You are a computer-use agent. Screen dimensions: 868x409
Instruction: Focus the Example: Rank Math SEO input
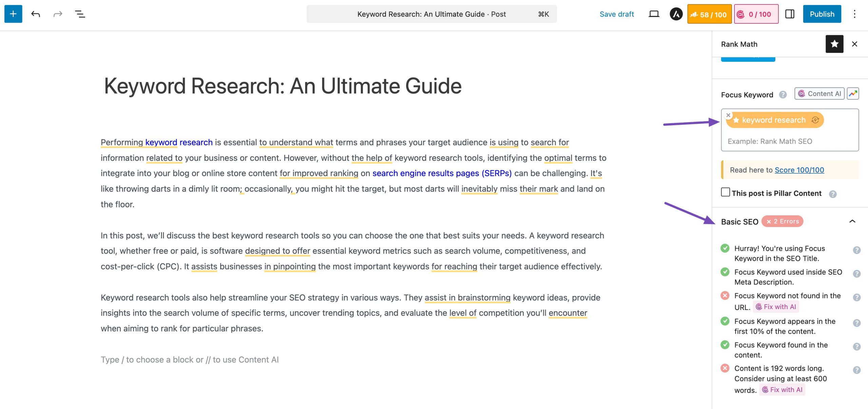[790, 141]
